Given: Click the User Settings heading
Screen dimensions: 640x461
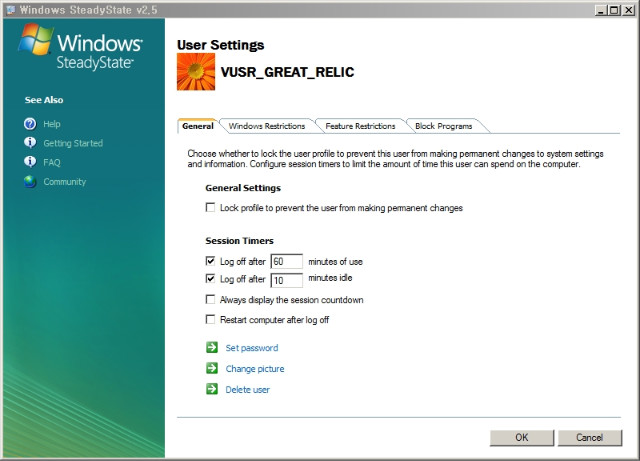Looking at the screenshot, I should (220, 45).
